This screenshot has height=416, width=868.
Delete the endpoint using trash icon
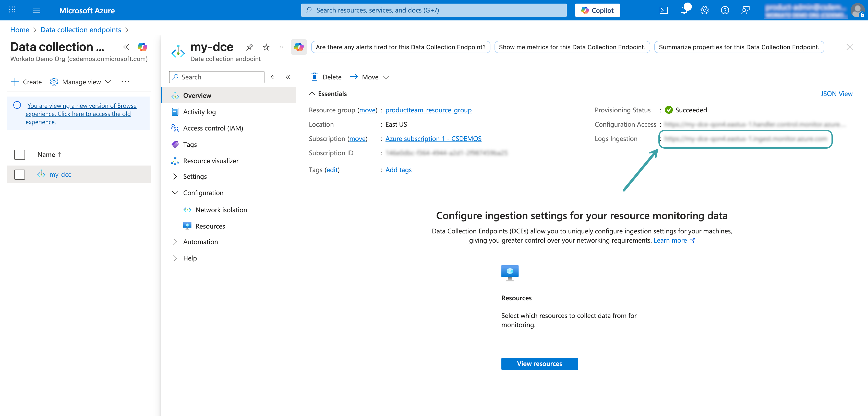pyautogui.click(x=314, y=77)
